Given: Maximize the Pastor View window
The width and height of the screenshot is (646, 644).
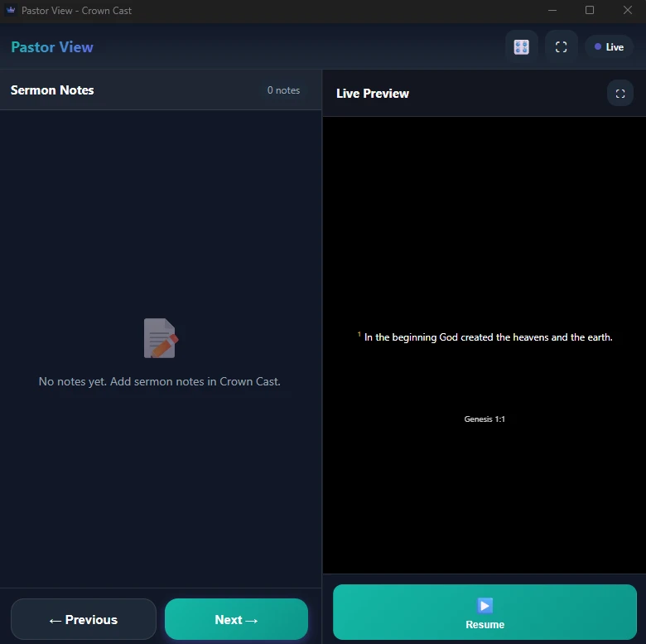Looking at the screenshot, I should [590, 11].
